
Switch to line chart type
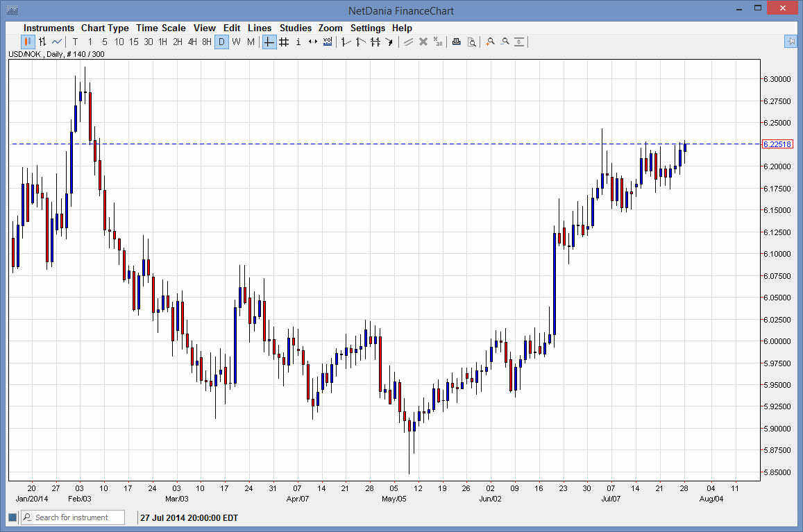coord(58,42)
